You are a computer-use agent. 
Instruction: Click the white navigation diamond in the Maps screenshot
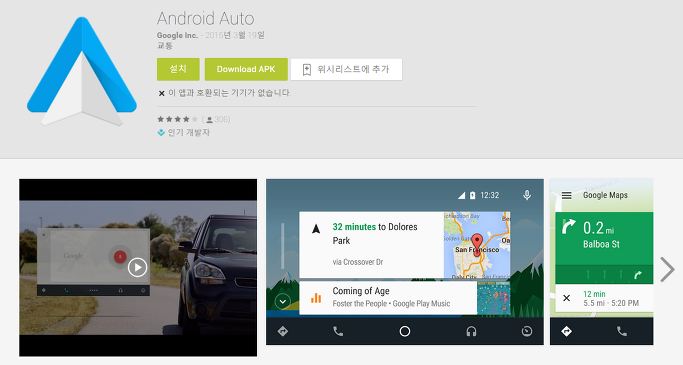pyautogui.click(x=566, y=331)
